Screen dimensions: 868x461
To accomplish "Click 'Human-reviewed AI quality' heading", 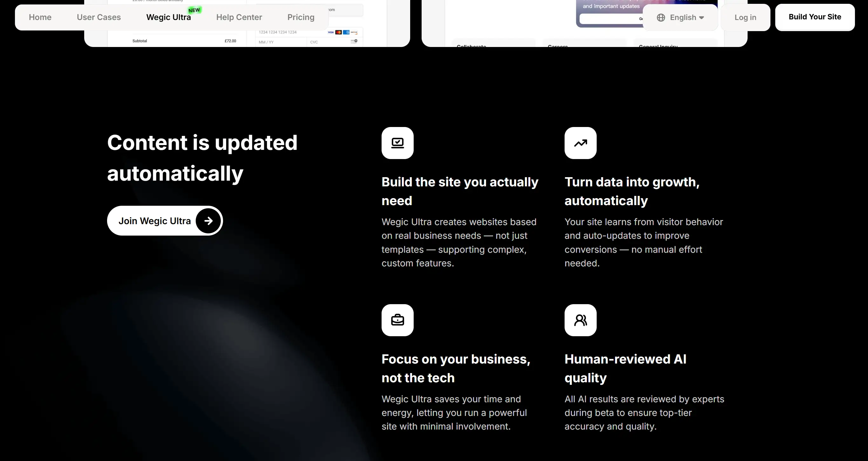I will coord(625,368).
